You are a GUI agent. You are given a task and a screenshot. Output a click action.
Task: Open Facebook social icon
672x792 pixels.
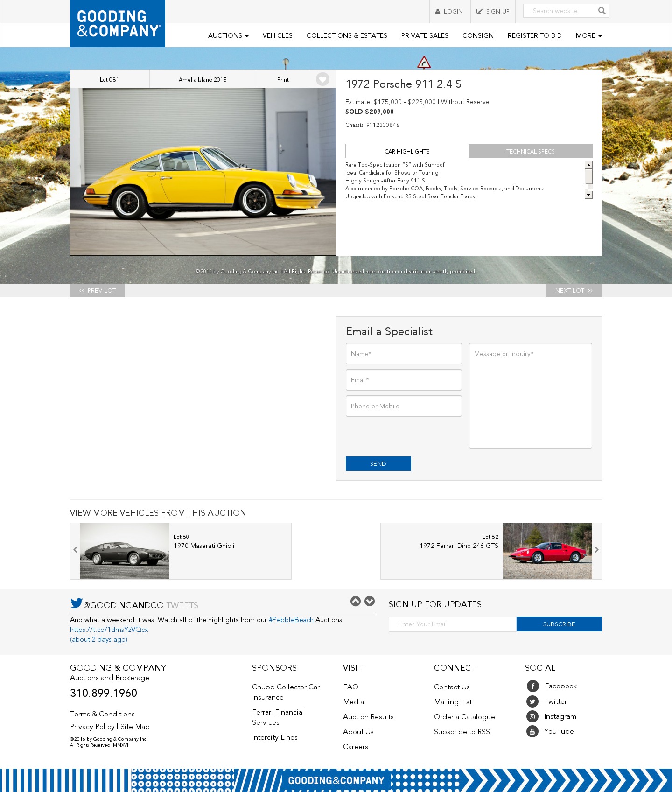tap(532, 686)
